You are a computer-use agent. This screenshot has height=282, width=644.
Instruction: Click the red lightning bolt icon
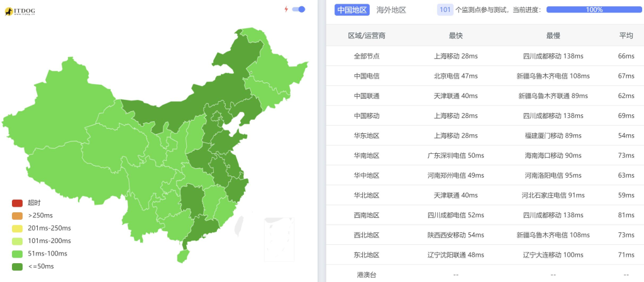pyautogui.click(x=286, y=9)
